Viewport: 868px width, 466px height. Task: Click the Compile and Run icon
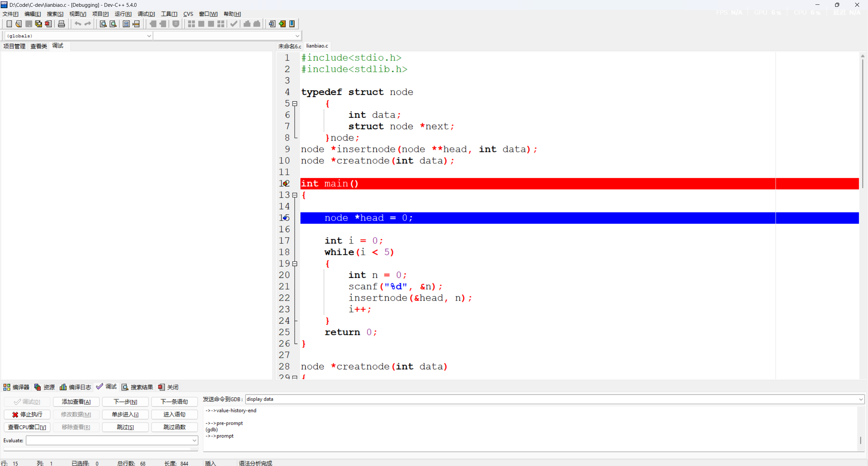pos(211,24)
